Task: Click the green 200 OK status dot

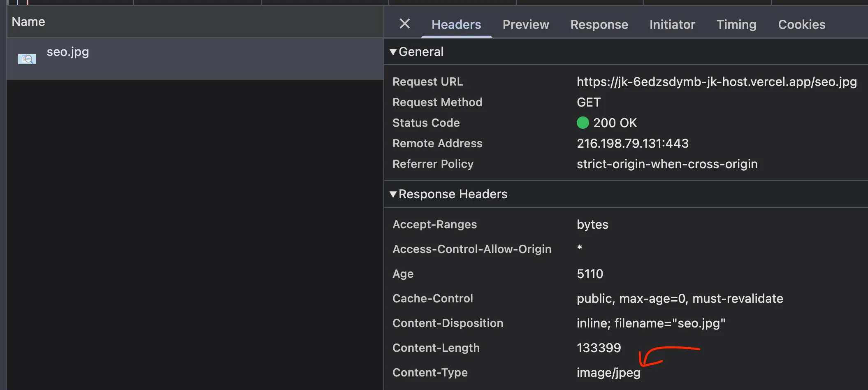Action: click(x=583, y=123)
